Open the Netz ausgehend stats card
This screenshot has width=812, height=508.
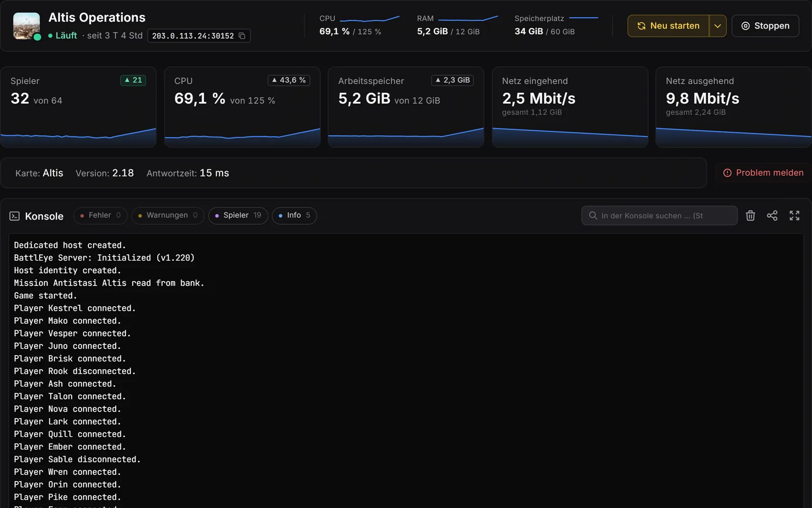[x=733, y=107]
